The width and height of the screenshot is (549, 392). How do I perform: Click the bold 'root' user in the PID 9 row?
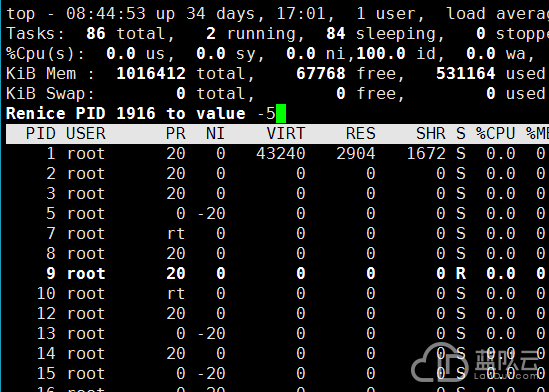[x=86, y=273]
